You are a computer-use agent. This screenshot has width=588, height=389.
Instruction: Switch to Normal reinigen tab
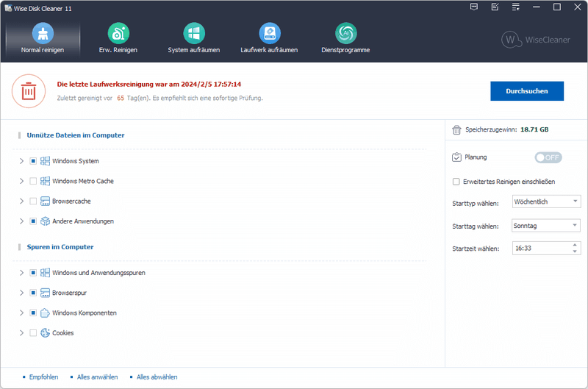pos(43,40)
